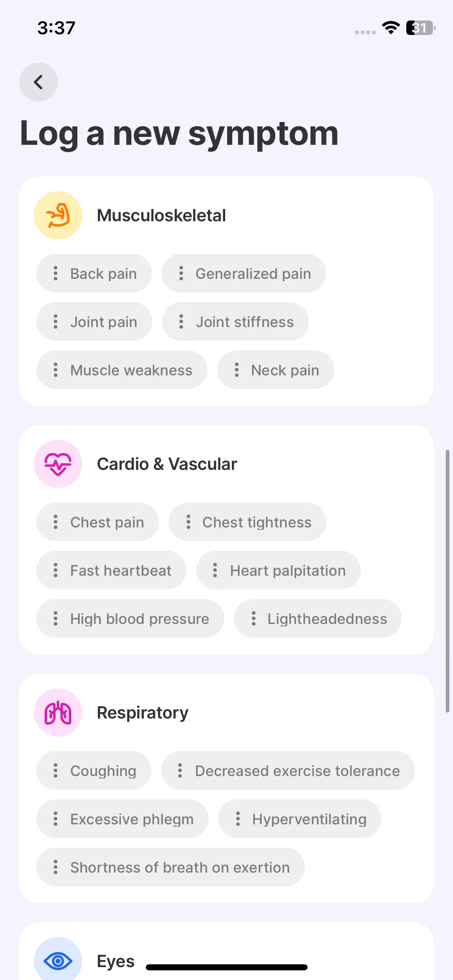Tap the Musculoskeletal muscle arm icon
Screen dimensions: 453x980
[x=58, y=215]
